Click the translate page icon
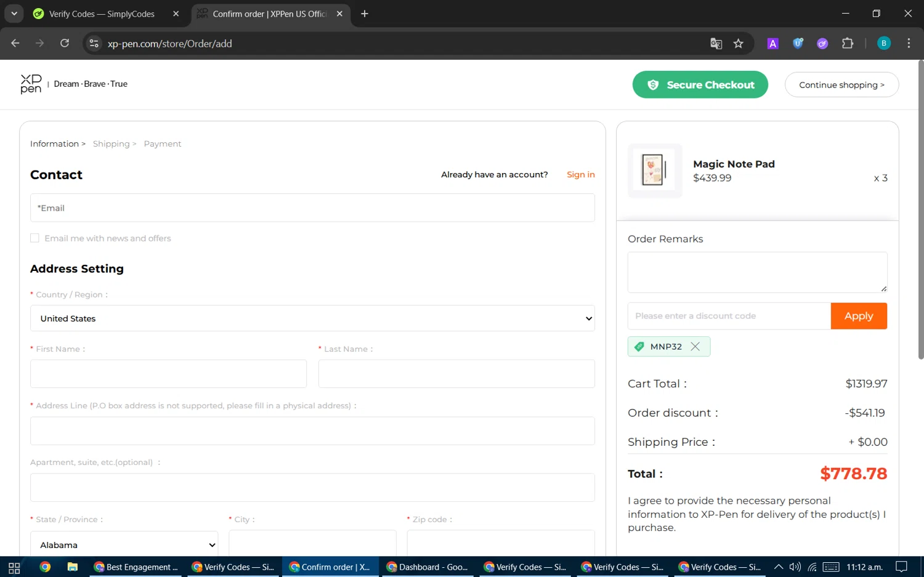This screenshot has width=924, height=577. coord(716,43)
